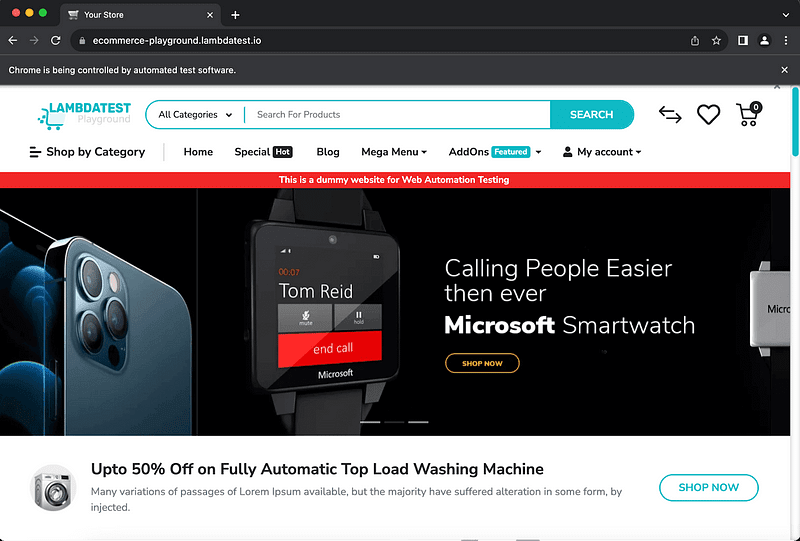Open the Chrome profile icon
This screenshot has width=800, height=541.
click(x=764, y=40)
